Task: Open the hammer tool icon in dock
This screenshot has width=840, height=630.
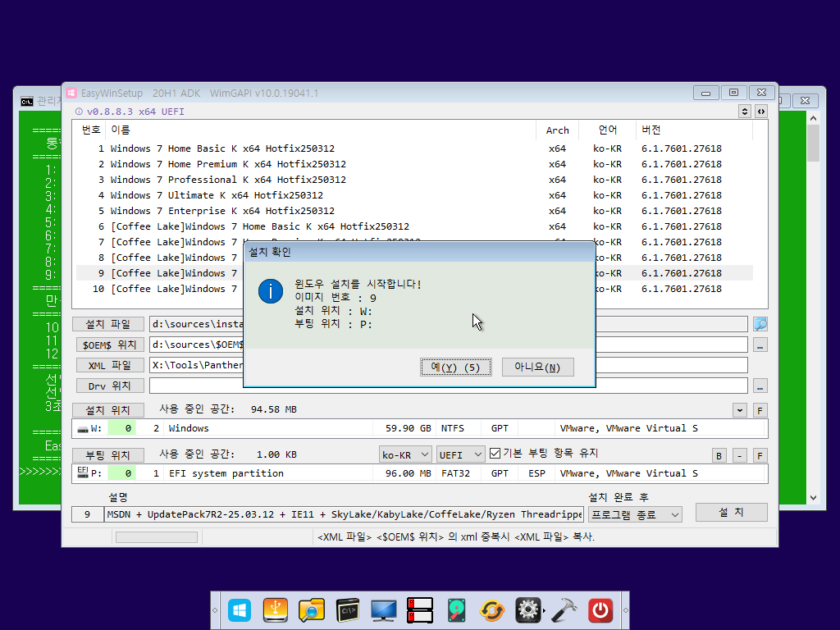Action: click(x=564, y=610)
